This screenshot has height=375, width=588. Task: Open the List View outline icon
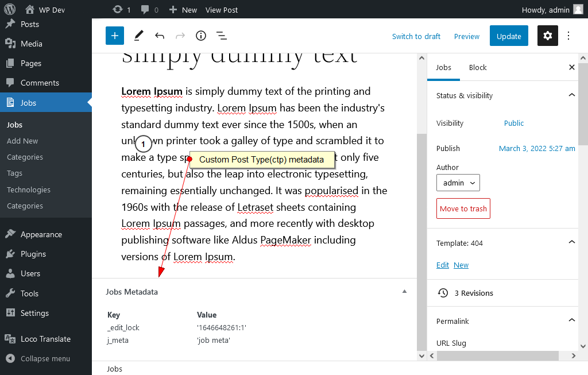pyautogui.click(x=221, y=36)
